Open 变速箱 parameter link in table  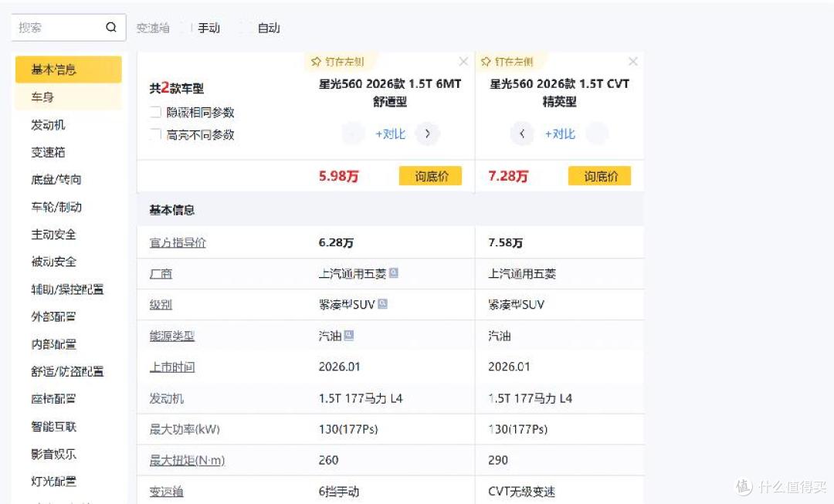[x=166, y=492]
